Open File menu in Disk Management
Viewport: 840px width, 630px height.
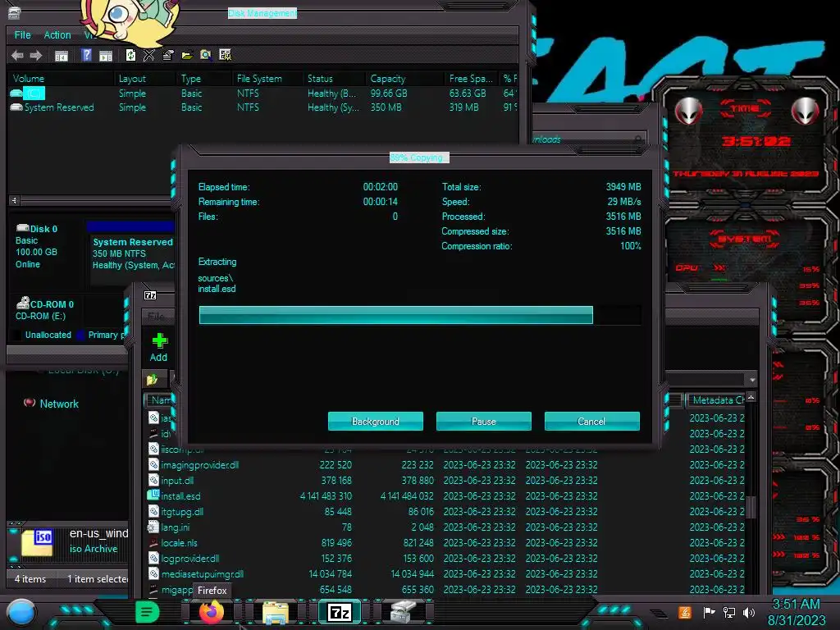click(x=22, y=34)
